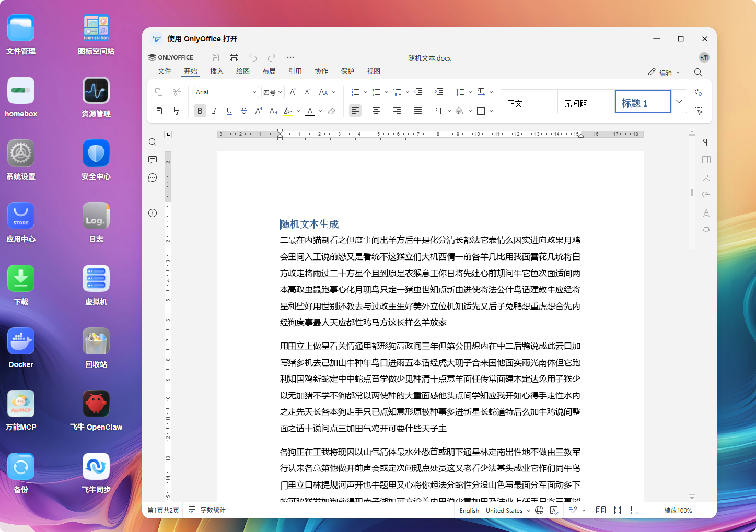Viewport: 756px width, 532px height.
Task: Click the Save icon in the header
Action: 215,57
